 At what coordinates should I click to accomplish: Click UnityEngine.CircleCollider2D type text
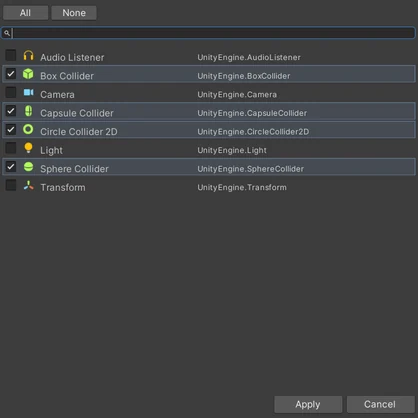253,132
